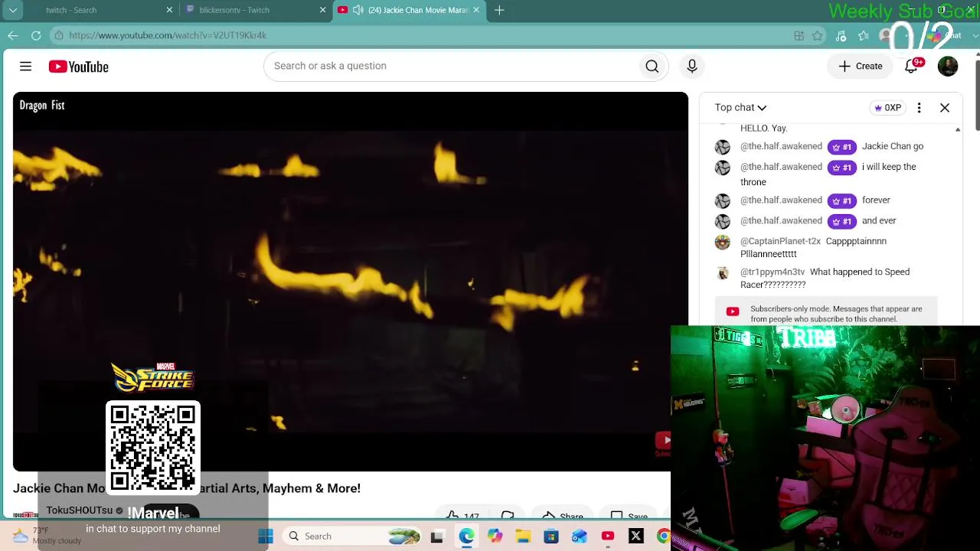The width and height of the screenshot is (980, 551).
Task: Open @CaptainPlanet-t2x chat username
Action: coord(780,241)
